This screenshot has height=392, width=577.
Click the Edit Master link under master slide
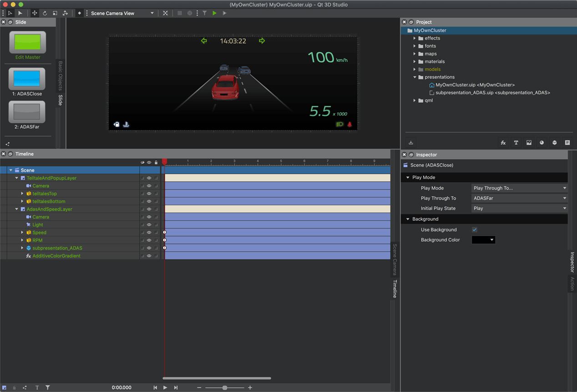point(28,57)
